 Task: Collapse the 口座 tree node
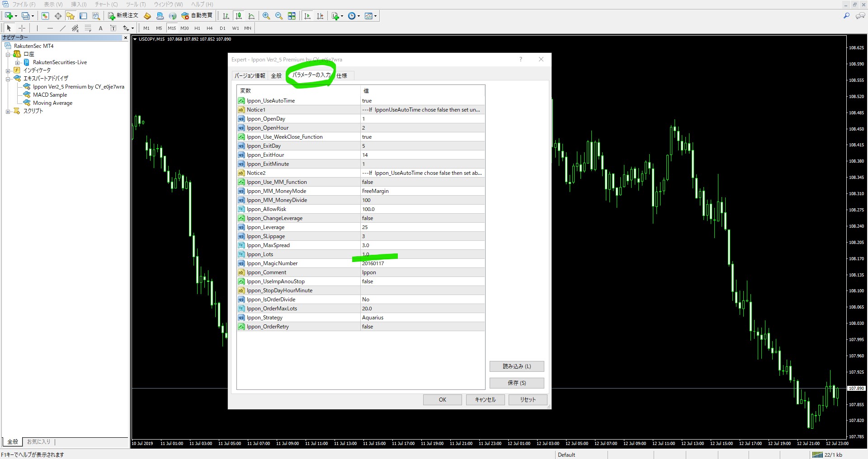(8, 54)
